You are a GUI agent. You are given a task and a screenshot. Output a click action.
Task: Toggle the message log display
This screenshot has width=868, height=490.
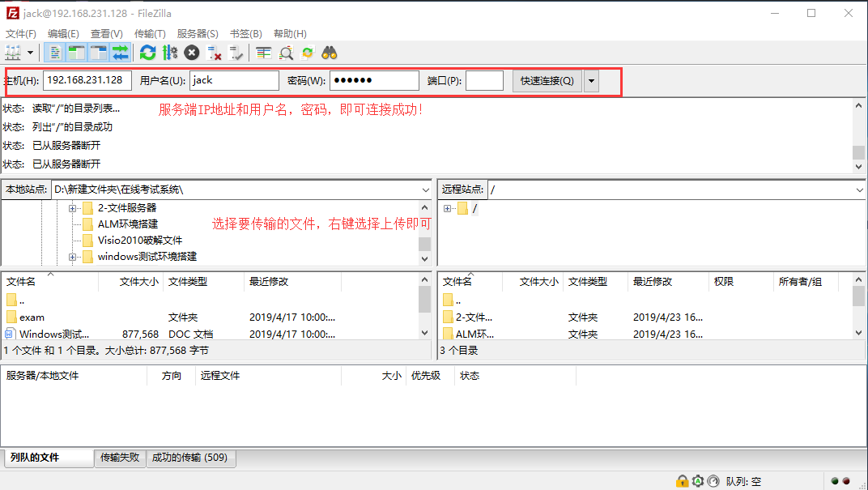pyautogui.click(x=53, y=52)
